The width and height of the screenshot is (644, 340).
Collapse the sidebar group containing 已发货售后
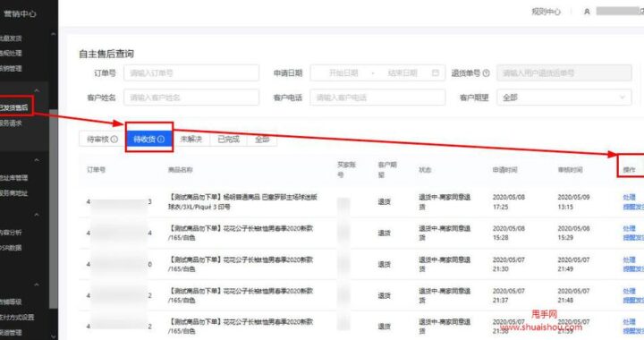(x=37, y=90)
